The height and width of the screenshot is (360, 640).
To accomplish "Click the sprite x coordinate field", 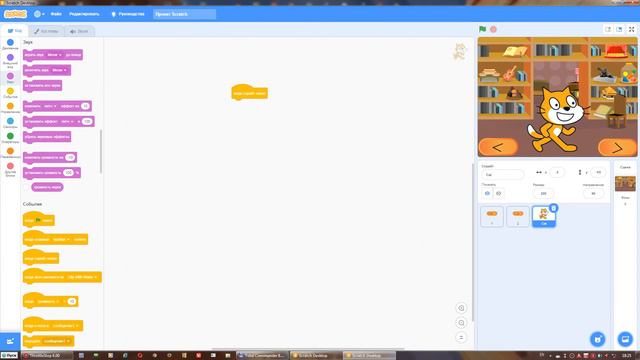I will (557, 172).
